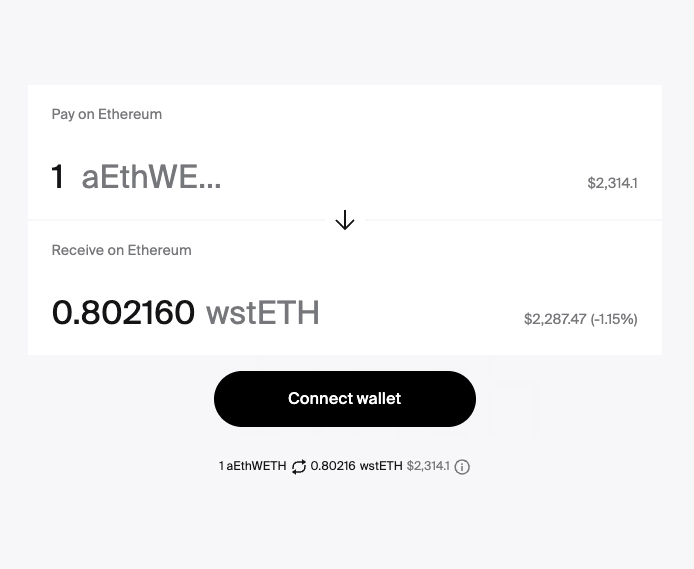Click the $2,314.1 value in Pay card
The height and width of the screenshot is (569, 694).
tap(612, 183)
